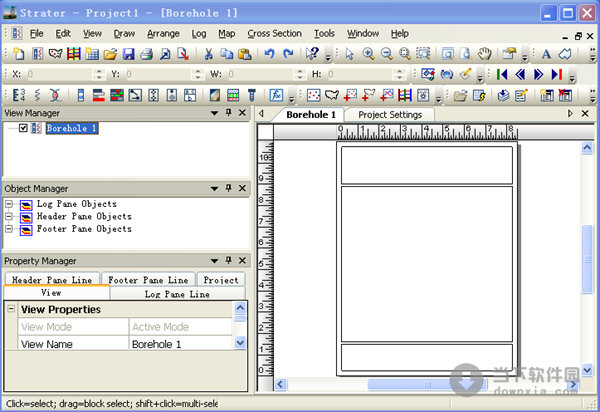Select the Zoom In magnifier
Viewport: 600px width, 412px height.
click(x=368, y=54)
